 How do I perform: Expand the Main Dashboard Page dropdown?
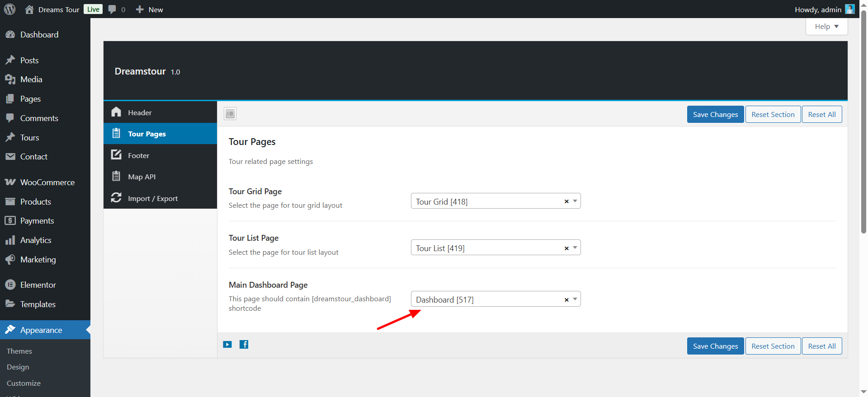point(575,299)
